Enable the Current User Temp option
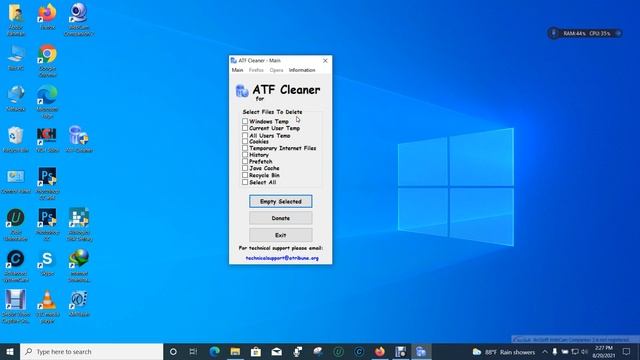640x360 pixels. click(x=245, y=128)
